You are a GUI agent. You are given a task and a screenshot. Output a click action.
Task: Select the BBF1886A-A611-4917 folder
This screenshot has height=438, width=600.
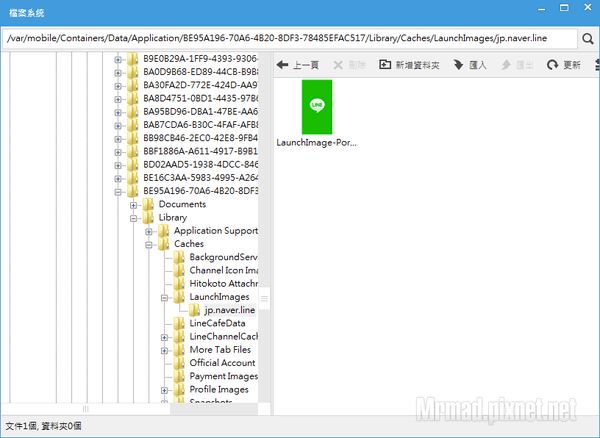click(201, 151)
